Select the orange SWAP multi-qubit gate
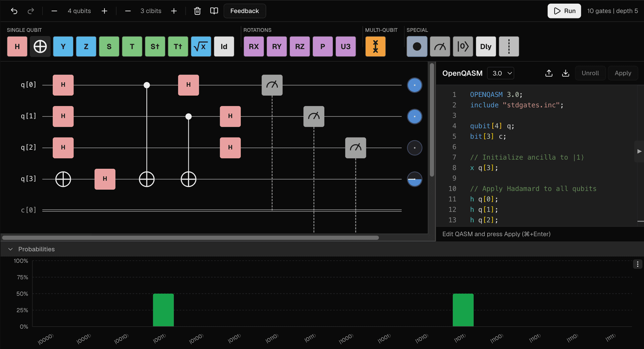The image size is (644, 349). click(x=375, y=47)
